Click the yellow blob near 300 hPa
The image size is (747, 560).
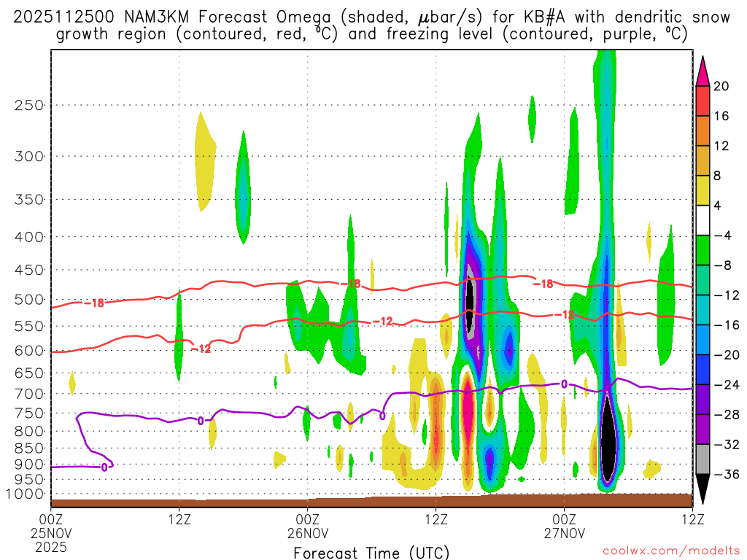205,162
